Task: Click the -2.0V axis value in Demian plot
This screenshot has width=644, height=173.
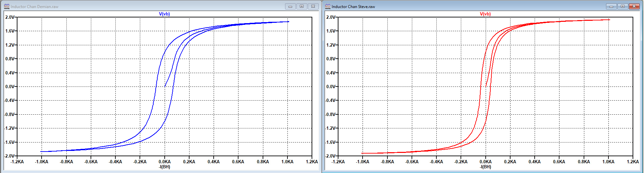Action: click(x=9, y=156)
